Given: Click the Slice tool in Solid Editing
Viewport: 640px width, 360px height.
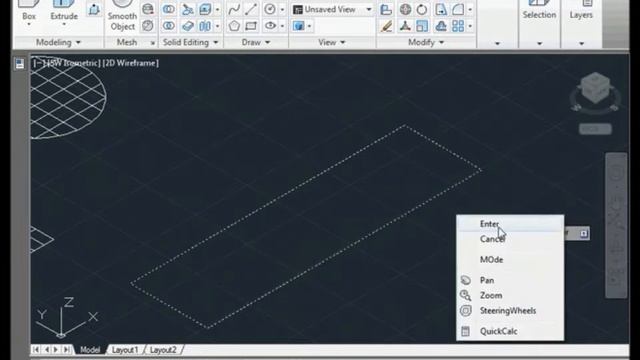Looking at the screenshot, I should tap(188, 9).
